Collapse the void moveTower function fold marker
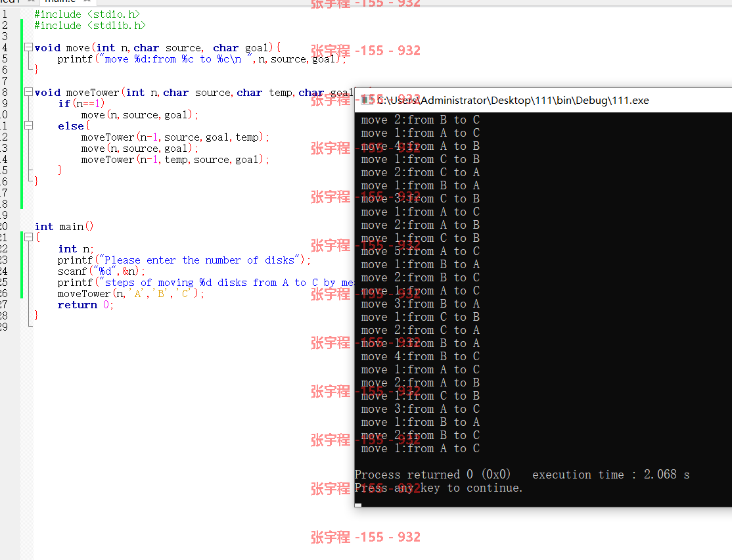Screen dimensions: 732x560 pyautogui.click(x=28, y=92)
